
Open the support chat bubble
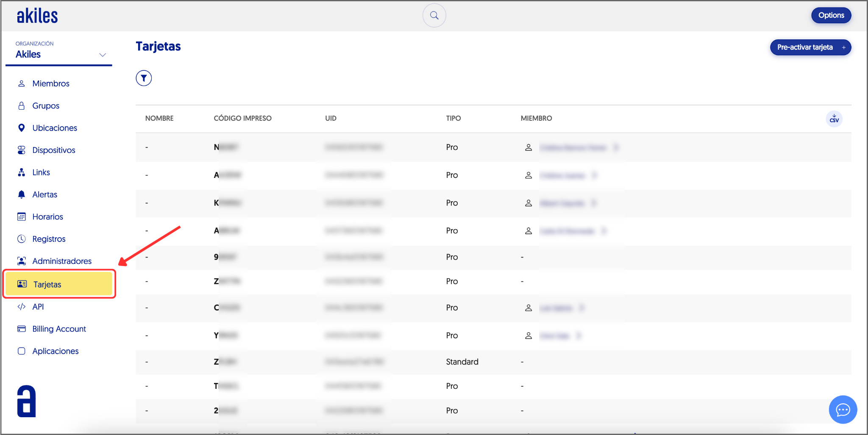843,410
